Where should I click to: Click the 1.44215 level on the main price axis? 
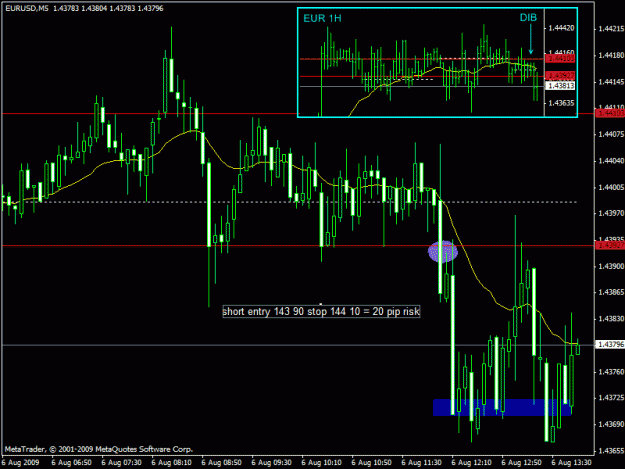[611, 29]
